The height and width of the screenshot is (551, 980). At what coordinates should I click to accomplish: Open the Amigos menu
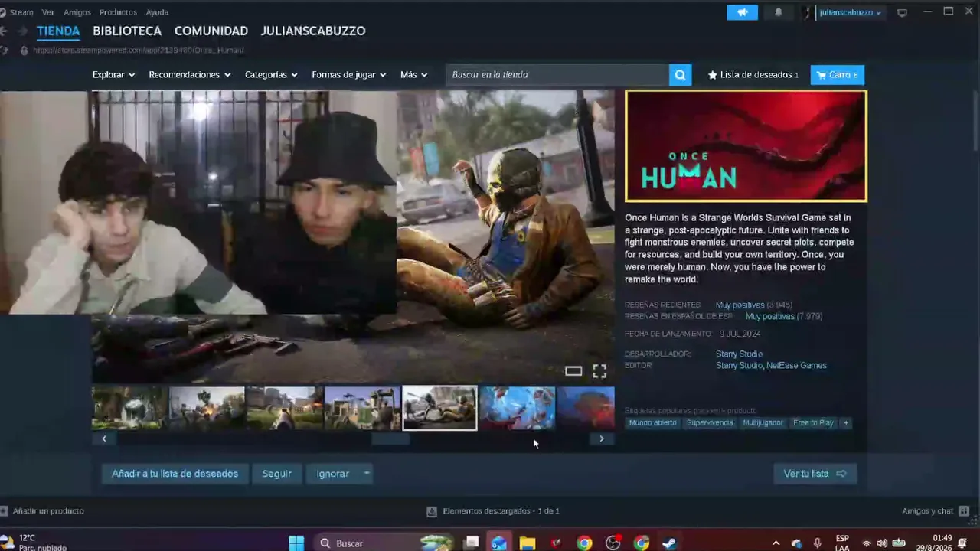point(77,12)
